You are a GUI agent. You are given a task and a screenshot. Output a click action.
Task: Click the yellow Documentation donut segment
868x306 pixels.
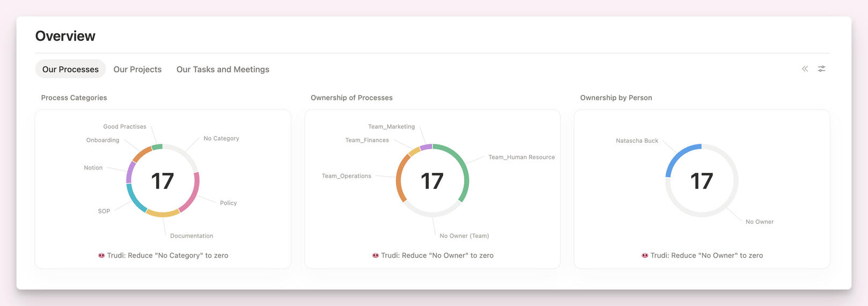click(163, 214)
